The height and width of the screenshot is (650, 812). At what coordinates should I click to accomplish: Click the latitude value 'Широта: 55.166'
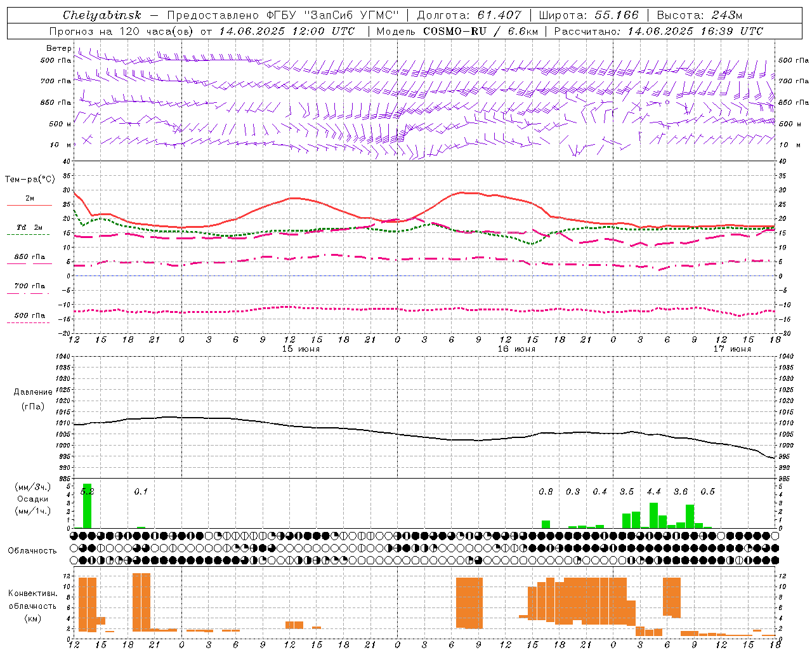(588, 15)
